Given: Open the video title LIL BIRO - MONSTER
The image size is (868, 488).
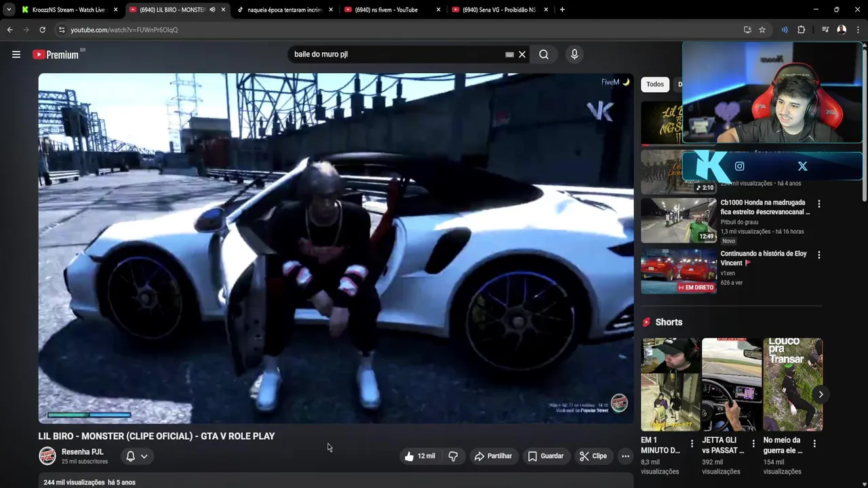Looking at the screenshot, I should coord(157,436).
